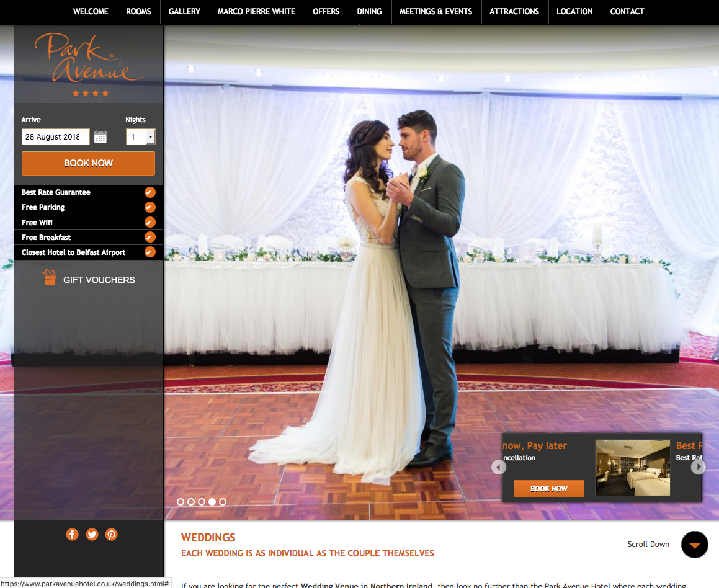
Task: Open the Twitter social icon
Action: (92, 534)
